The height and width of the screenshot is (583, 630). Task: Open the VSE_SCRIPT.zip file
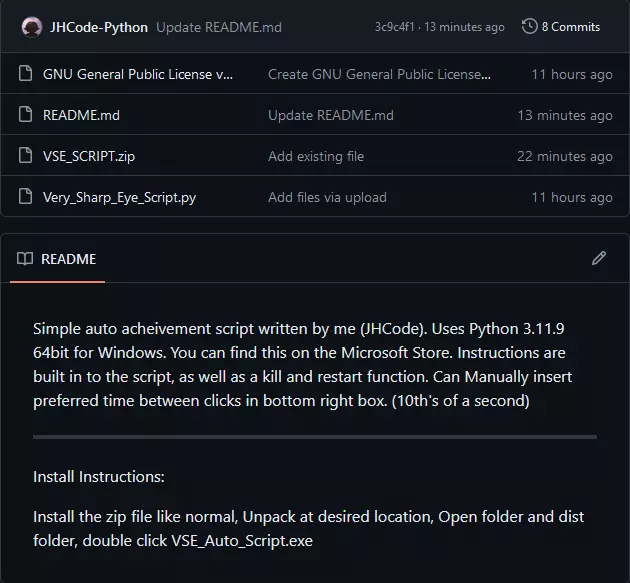(87, 156)
